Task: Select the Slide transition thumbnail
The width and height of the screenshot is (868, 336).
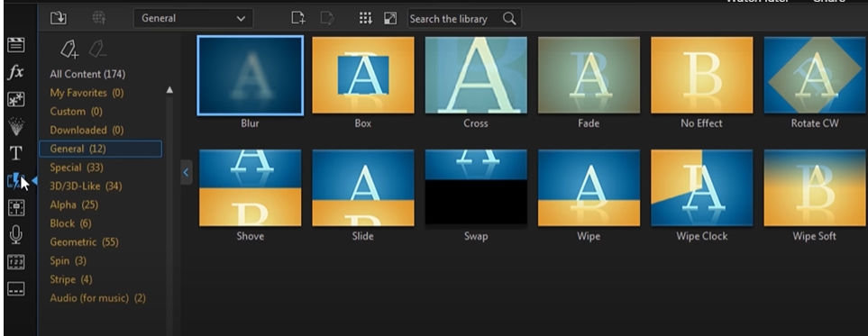Action: pos(363,187)
